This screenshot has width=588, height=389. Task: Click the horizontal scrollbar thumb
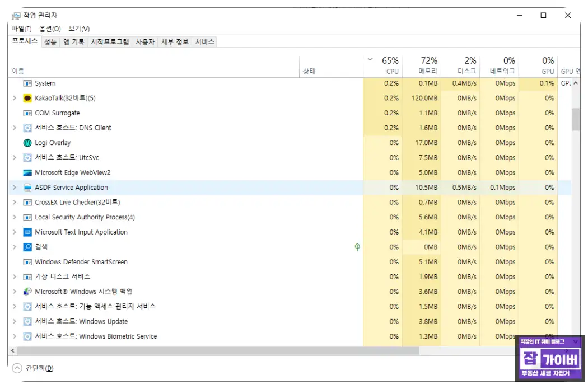218,351
